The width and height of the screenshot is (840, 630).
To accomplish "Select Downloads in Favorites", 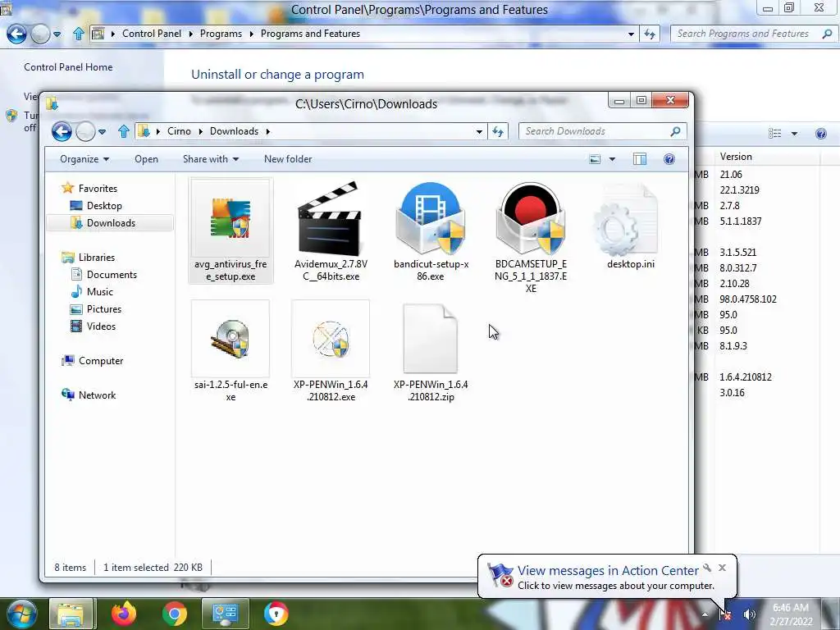I will coord(111,223).
